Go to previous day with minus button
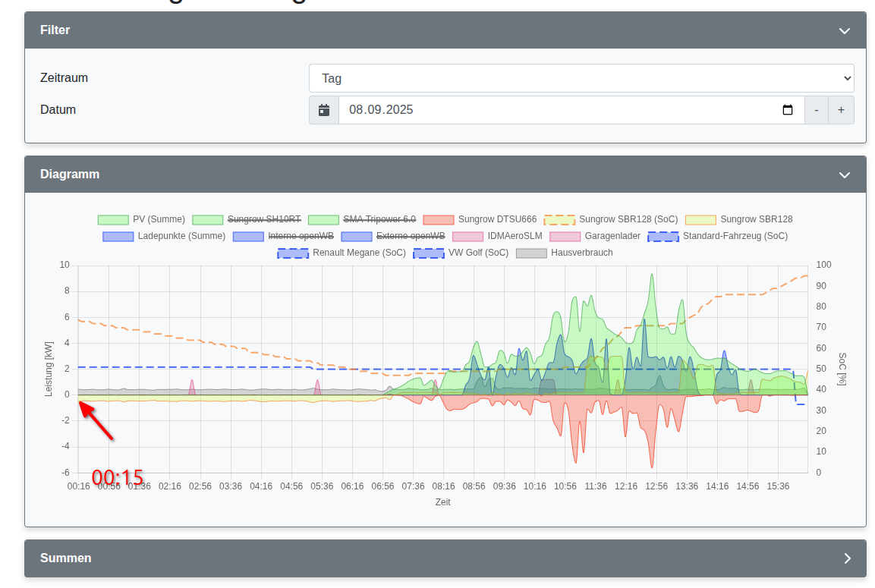 pos(817,110)
